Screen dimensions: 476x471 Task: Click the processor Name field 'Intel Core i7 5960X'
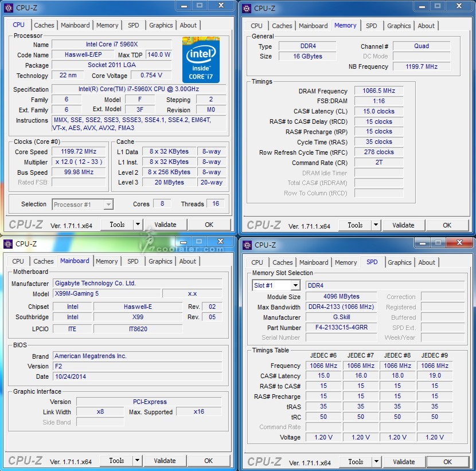(x=112, y=44)
